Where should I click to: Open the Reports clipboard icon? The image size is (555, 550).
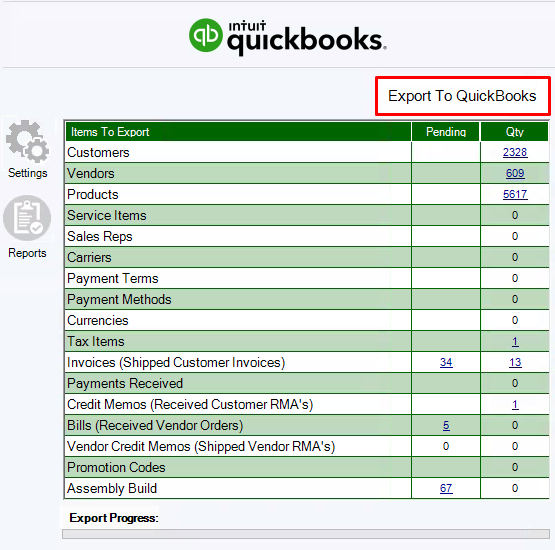click(x=27, y=218)
